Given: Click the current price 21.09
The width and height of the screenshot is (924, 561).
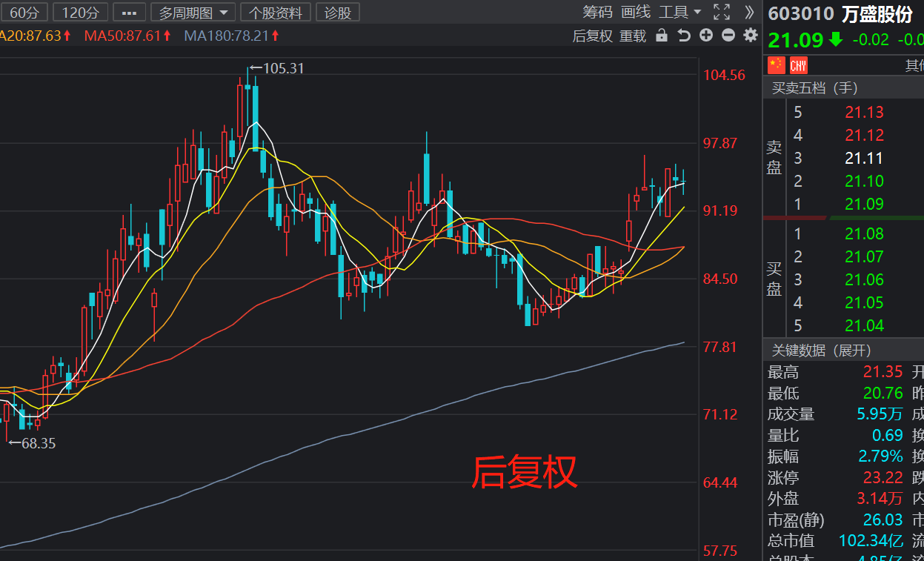Looking at the screenshot, I should (x=796, y=39).
